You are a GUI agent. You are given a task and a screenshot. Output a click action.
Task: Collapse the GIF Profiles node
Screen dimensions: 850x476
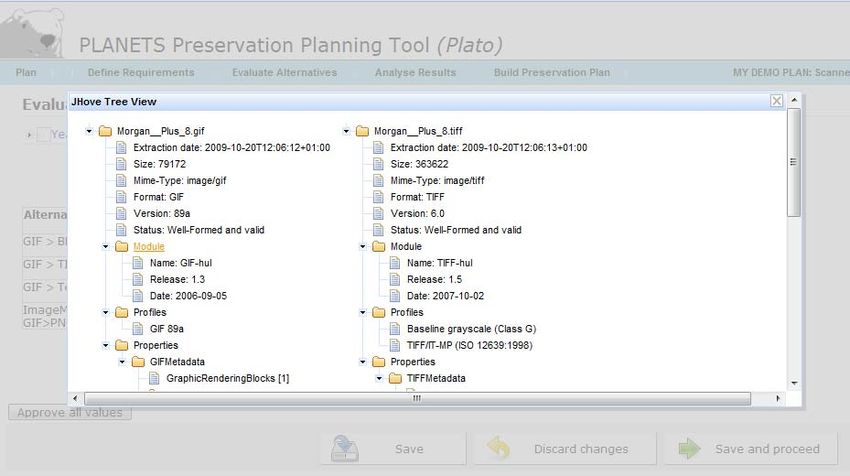click(106, 312)
